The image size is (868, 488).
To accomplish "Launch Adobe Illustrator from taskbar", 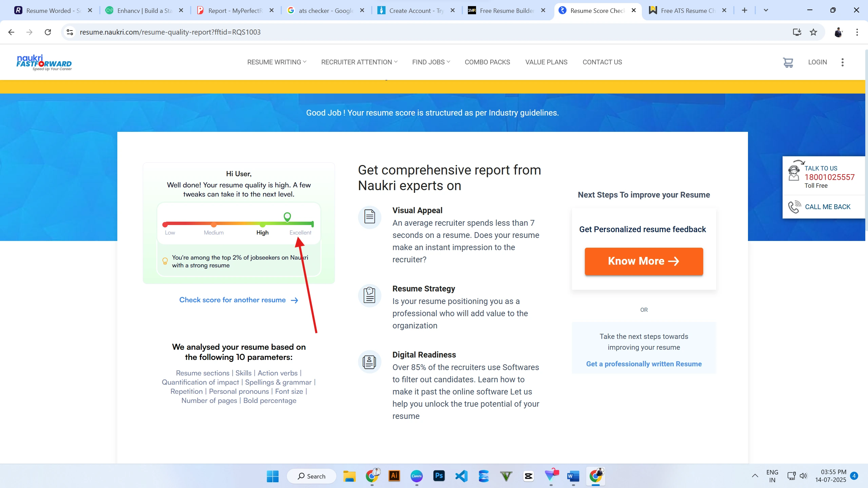I will point(394,476).
